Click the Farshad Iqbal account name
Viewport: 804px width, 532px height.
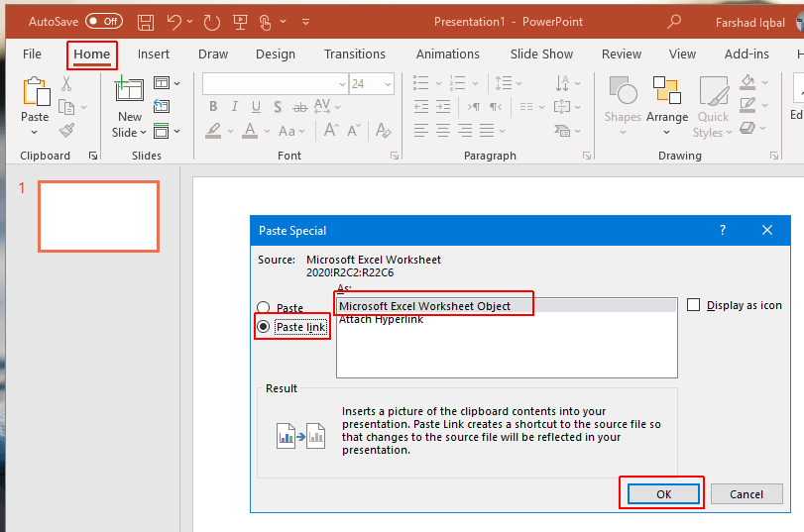749,23
